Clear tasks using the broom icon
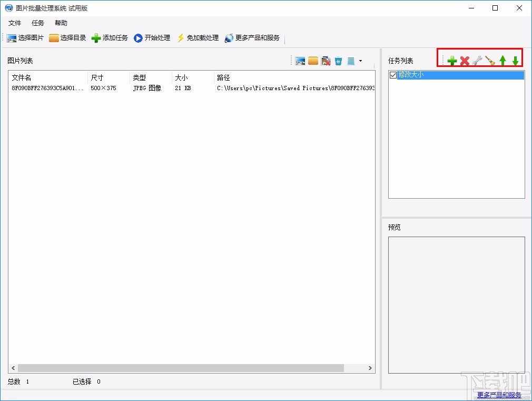This screenshot has width=532, height=401. (490, 60)
